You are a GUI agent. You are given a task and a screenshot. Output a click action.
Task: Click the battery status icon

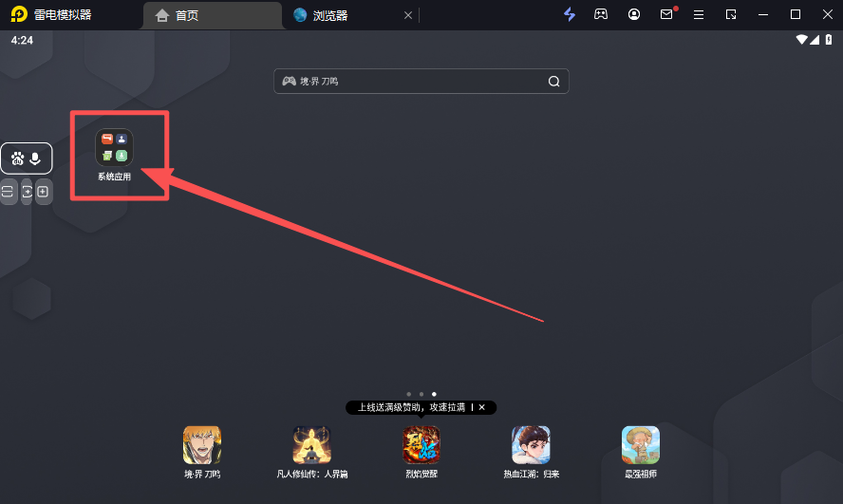click(829, 40)
